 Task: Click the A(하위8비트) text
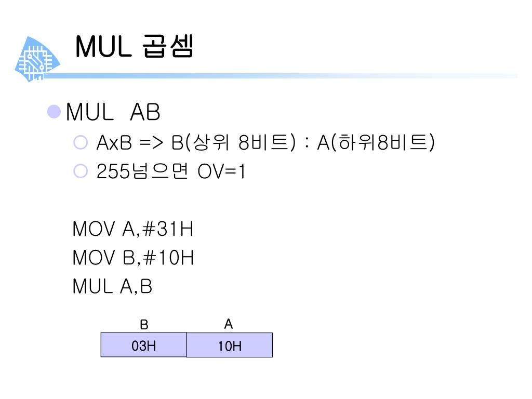(376, 142)
